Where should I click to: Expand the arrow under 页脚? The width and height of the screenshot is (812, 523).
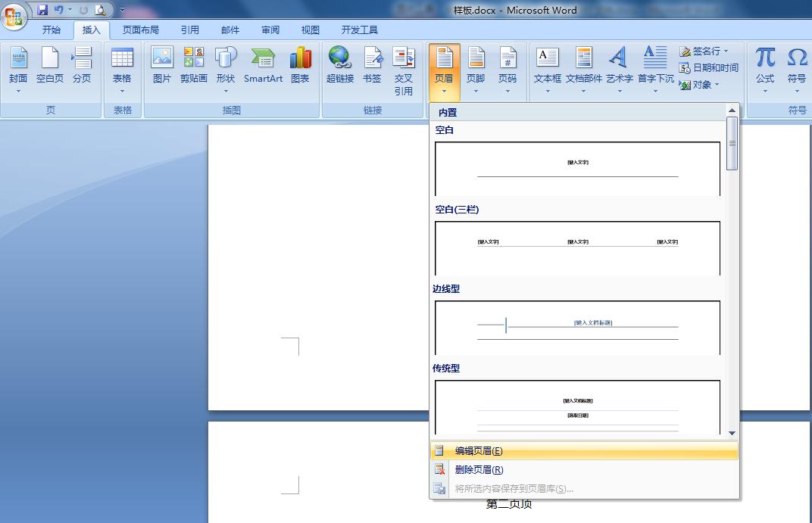(x=476, y=92)
